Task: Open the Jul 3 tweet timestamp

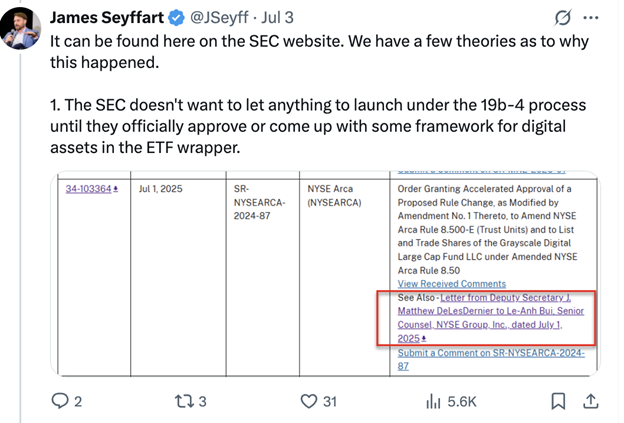Action: 280,18
